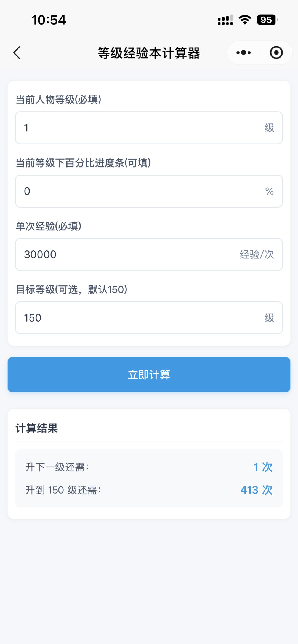
Task: Tap the Wi-Fi status icon
Action: click(245, 20)
